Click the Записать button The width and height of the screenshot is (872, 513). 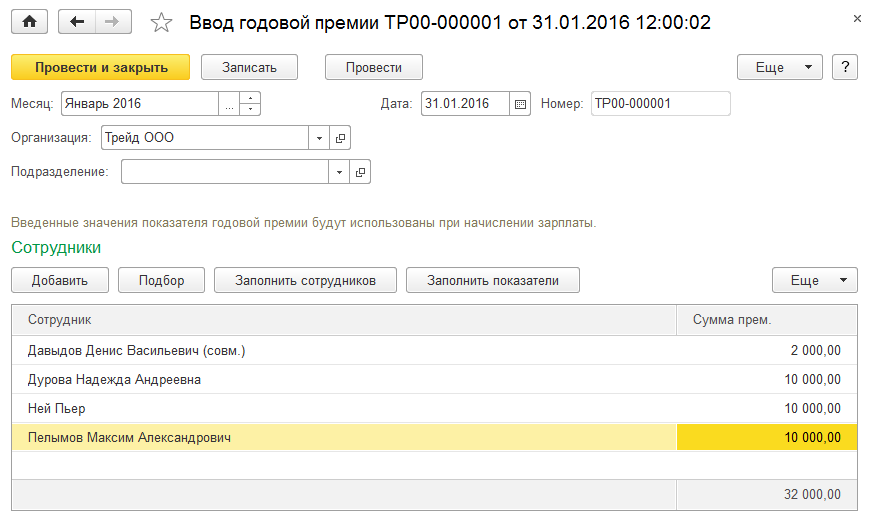252,67
